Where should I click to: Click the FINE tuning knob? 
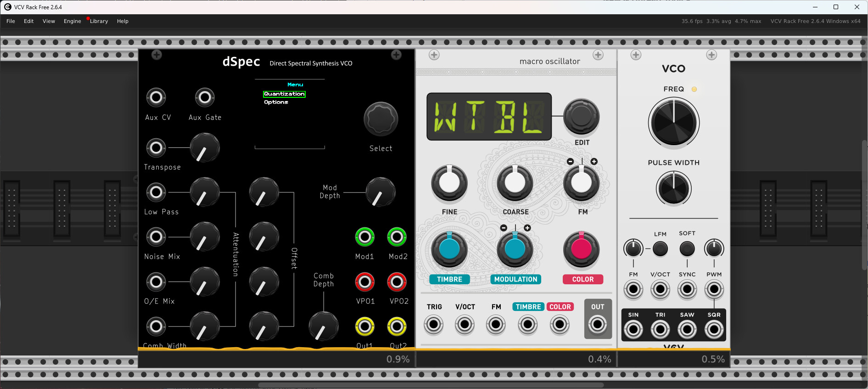(x=449, y=183)
